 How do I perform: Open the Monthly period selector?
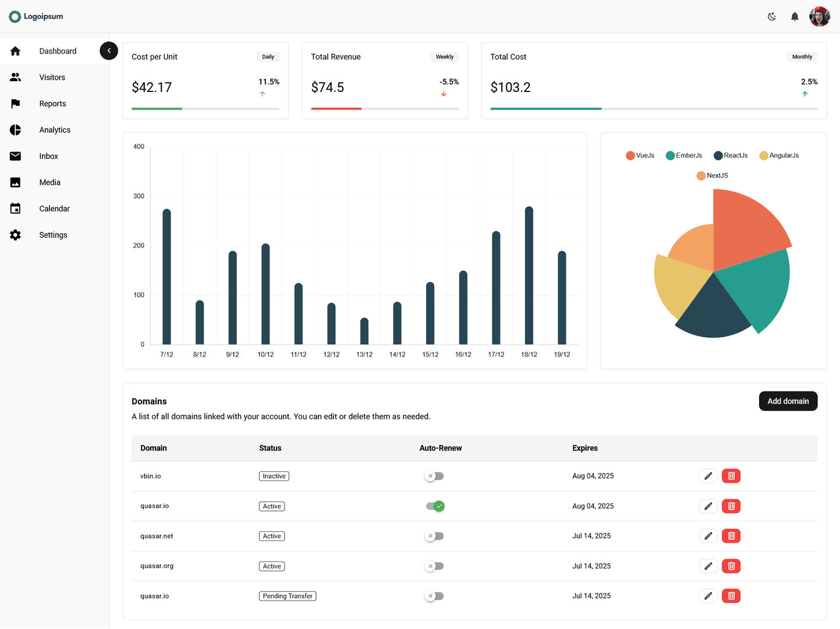point(802,56)
